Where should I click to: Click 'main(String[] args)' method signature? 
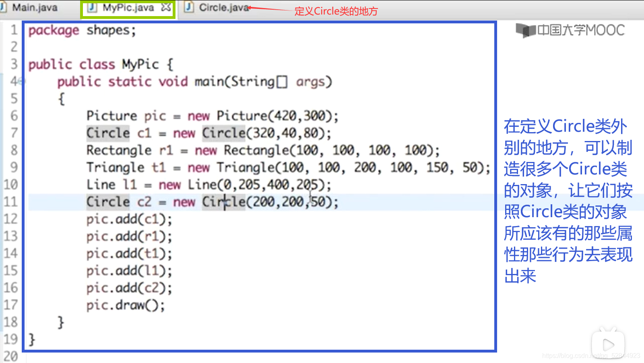pyautogui.click(x=263, y=82)
